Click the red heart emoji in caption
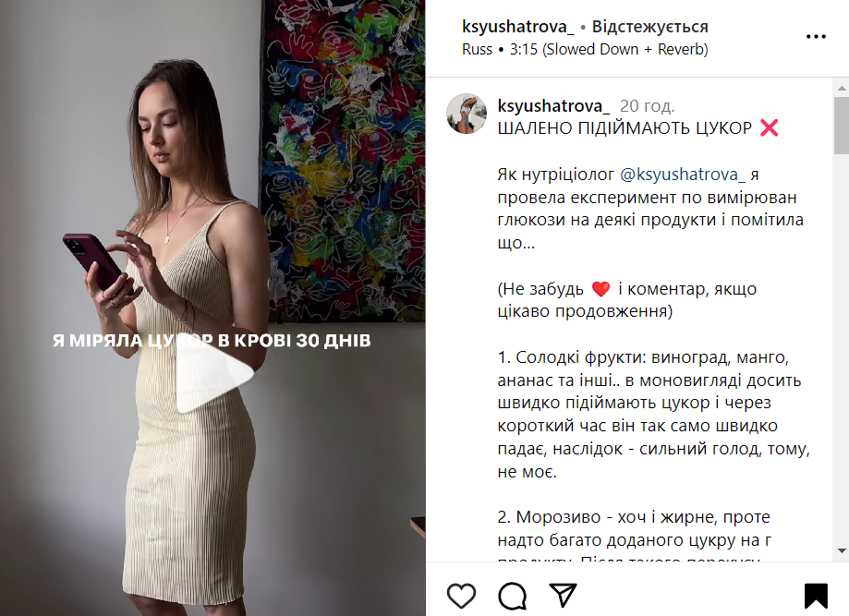Image resolution: width=849 pixels, height=616 pixels. tap(601, 289)
